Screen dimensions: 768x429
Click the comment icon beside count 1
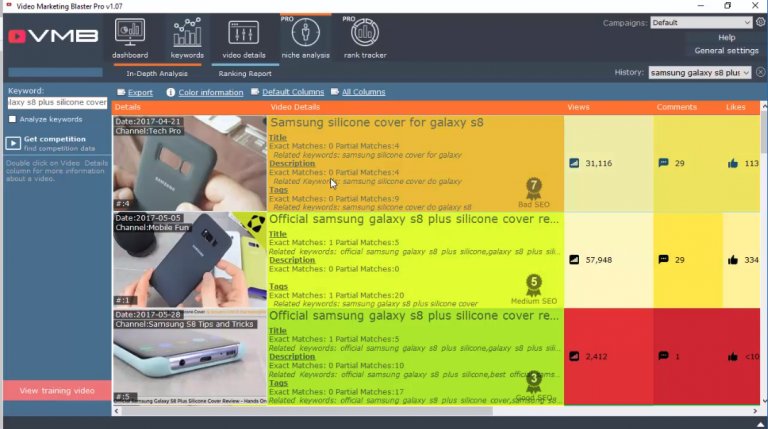(x=663, y=356)
